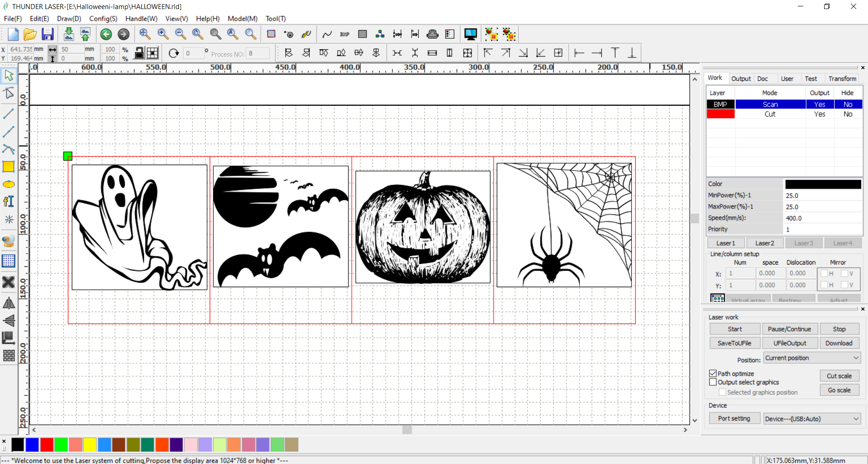Select the Text tool
Viewport: 868px width, 464px height.
9,201
